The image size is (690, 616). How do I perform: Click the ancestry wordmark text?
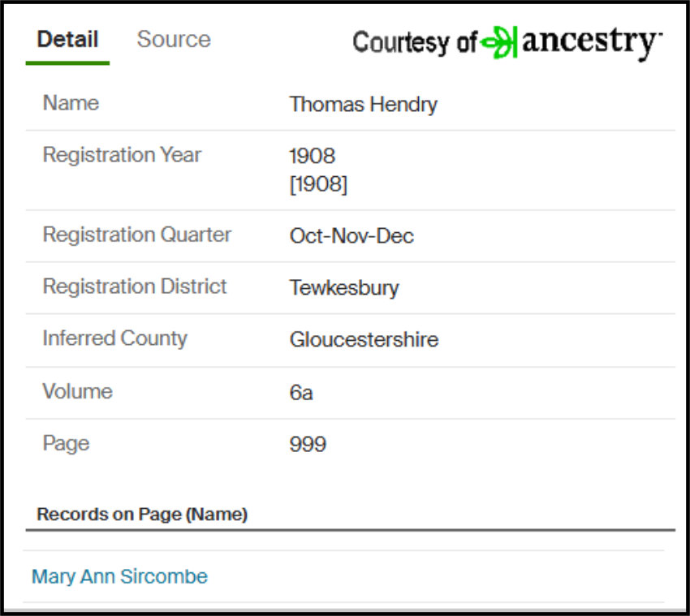coord(592,42)
